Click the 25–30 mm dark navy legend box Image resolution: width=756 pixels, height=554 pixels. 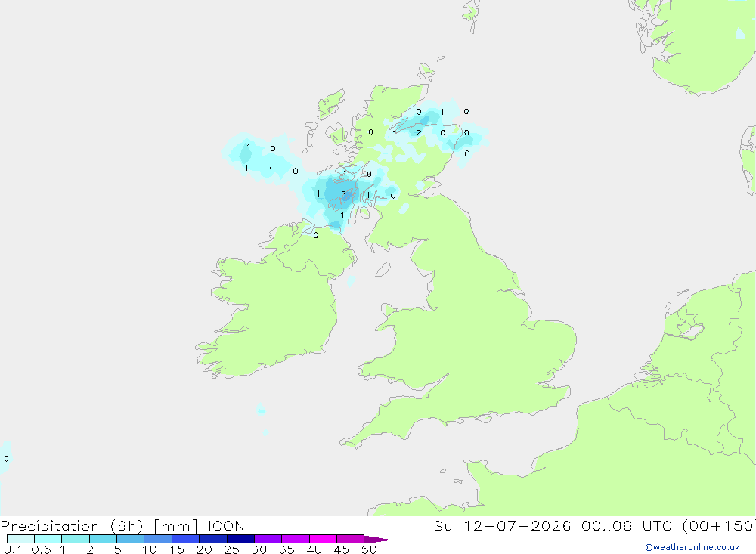point(240,539)
